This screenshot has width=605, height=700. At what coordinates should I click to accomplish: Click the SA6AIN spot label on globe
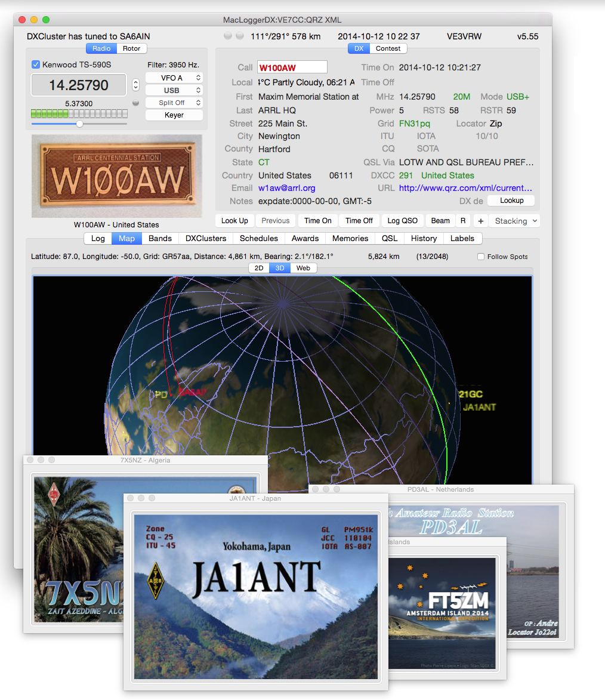(193, 393)
